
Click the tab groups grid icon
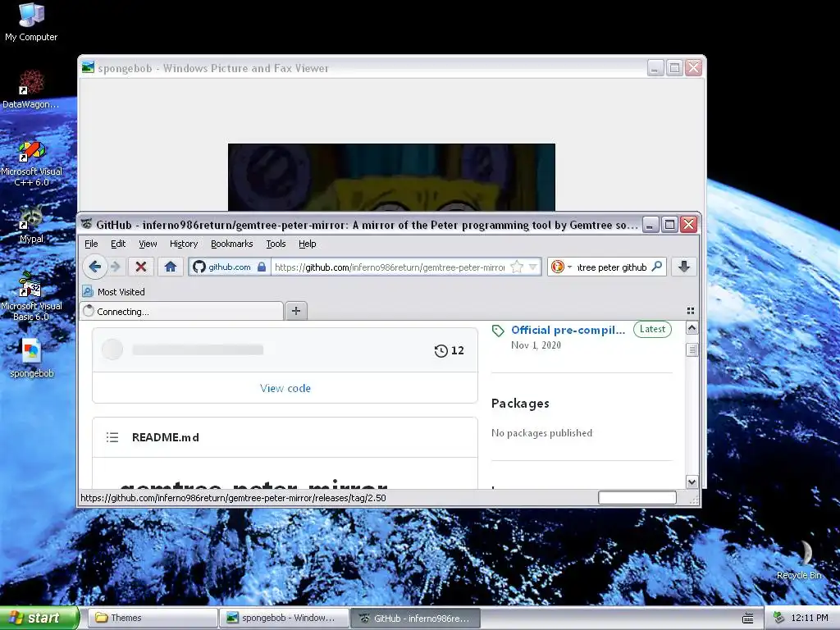pos(691,311)
